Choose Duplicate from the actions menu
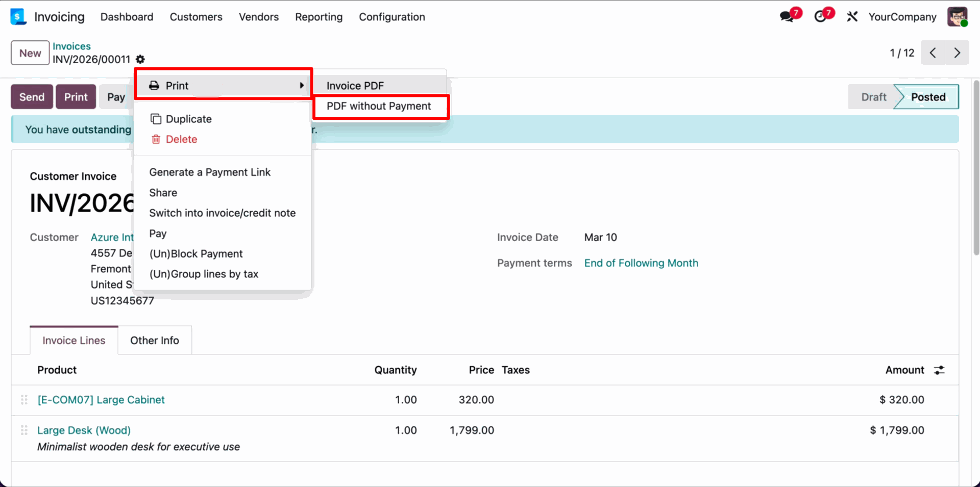The image size is (980, 487). pos(188,119)
